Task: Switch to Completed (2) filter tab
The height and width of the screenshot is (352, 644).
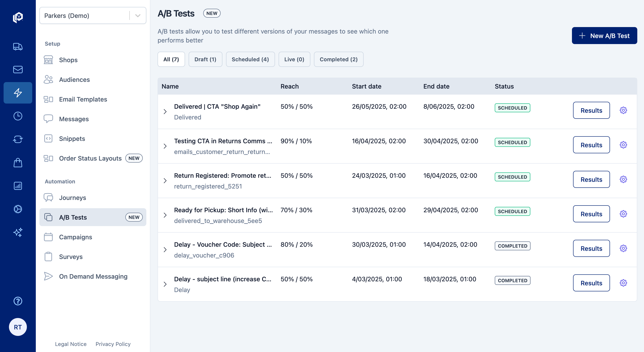Action: pos(338,59)
